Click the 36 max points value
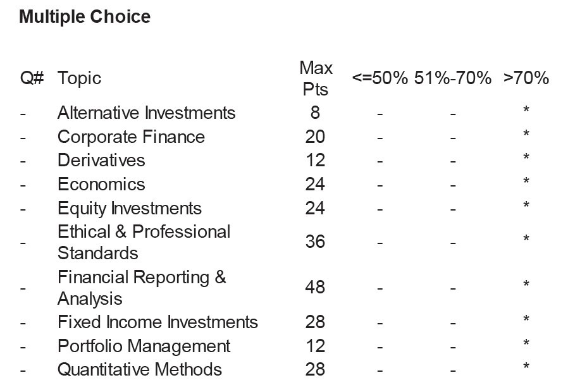The width and height of the screenshot is (587, 392). point(315,242)
